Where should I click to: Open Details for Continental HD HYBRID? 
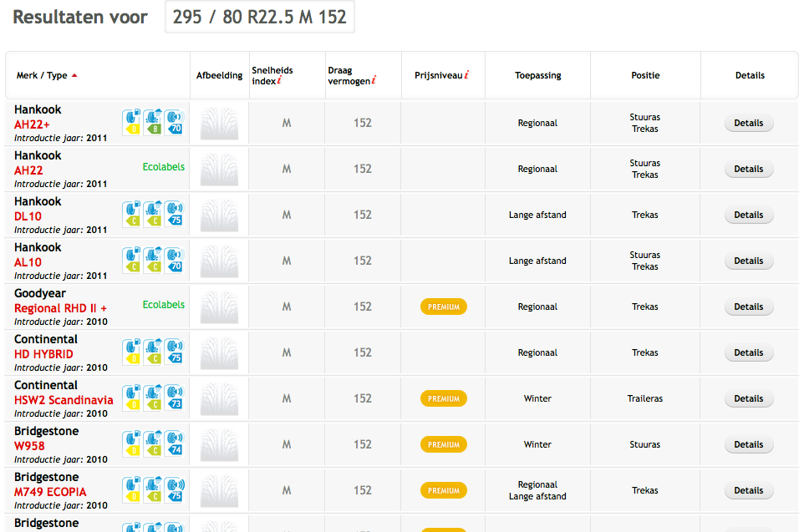[x=748, y=352]
